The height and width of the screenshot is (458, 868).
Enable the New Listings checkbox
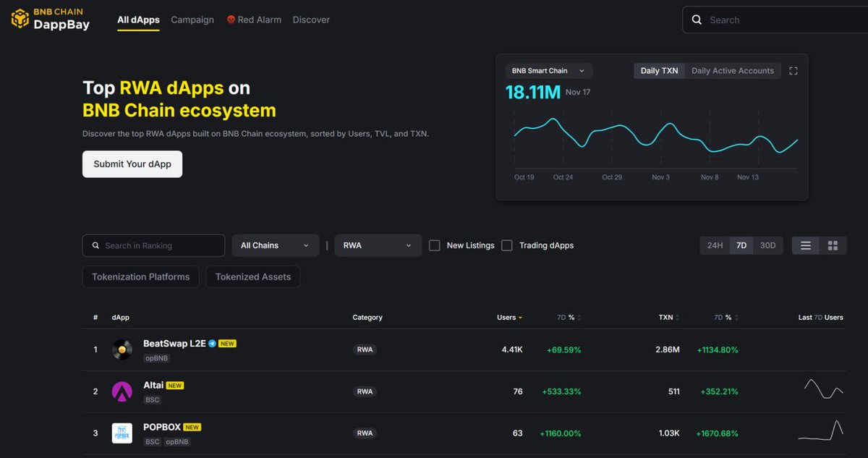point(435,245)
